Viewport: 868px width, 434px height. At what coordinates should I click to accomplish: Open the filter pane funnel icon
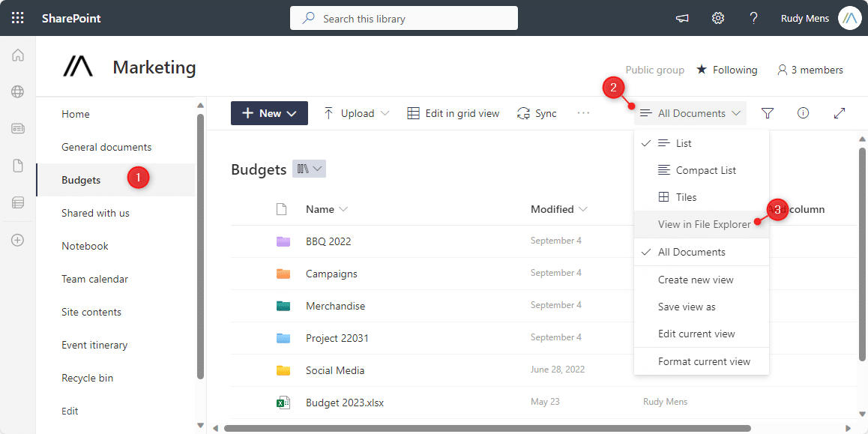pyautogui.click(x=768, y=113)
